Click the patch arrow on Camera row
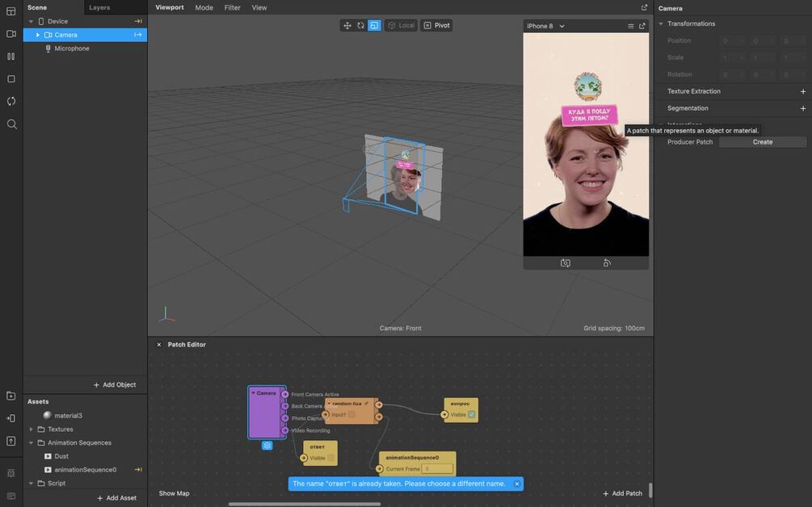812x507 pixels. pyautogui.click(x=137, y=35)
